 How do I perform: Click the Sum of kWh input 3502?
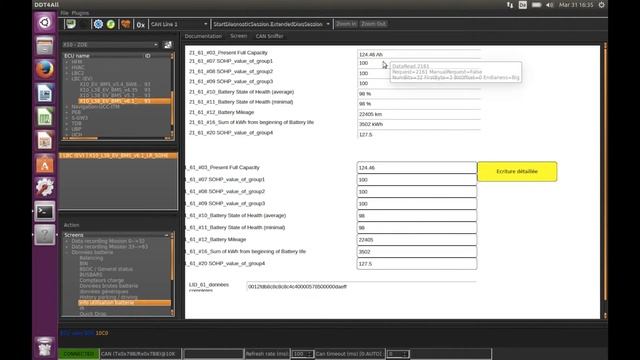coord(416,252)
